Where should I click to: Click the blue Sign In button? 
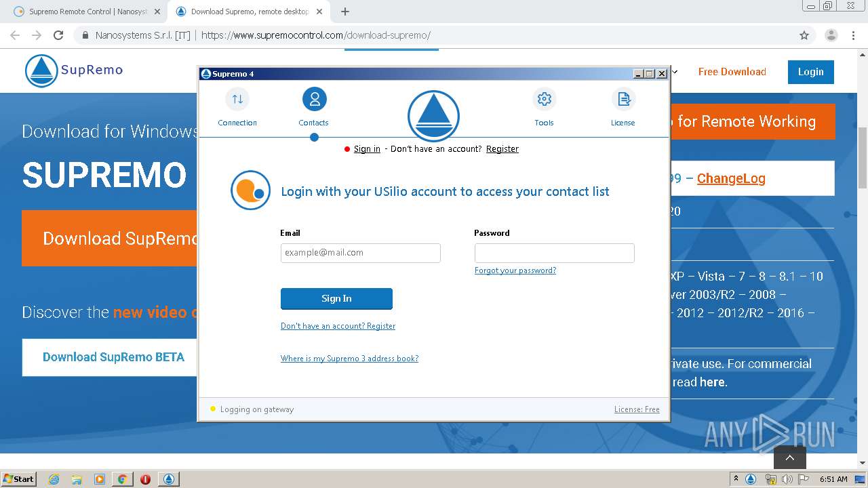(336, 299)
